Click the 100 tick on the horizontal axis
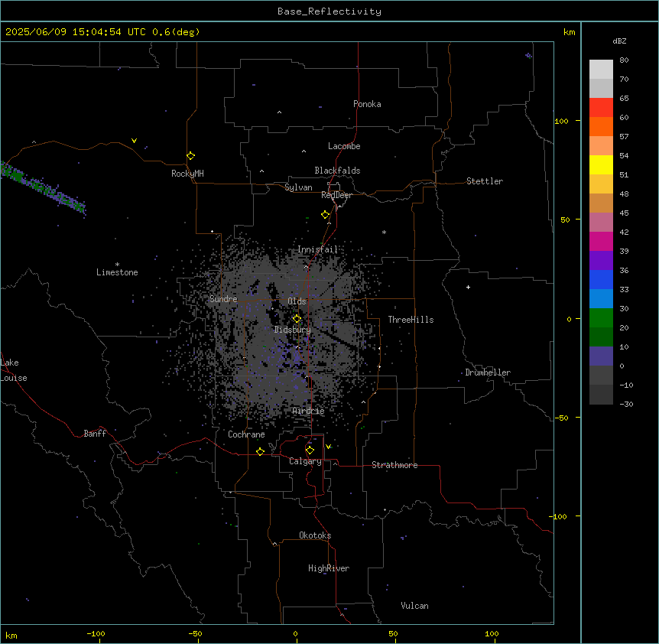659x644 pixels. tap(492, 633)
